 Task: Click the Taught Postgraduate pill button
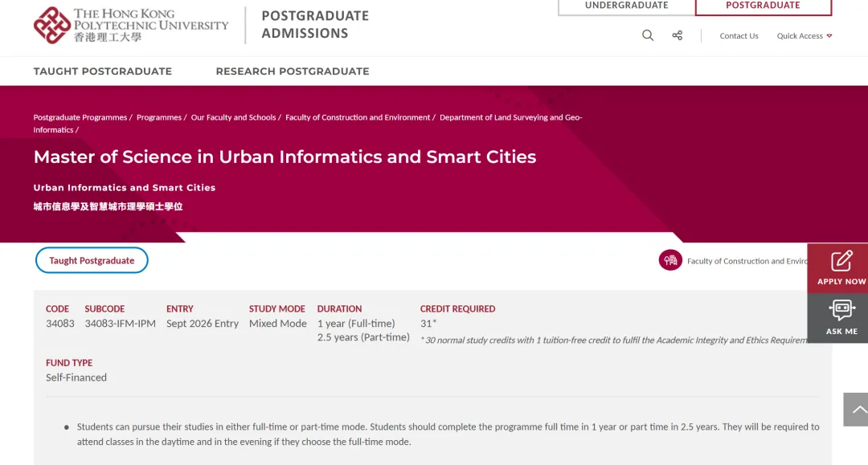(92, 260)
